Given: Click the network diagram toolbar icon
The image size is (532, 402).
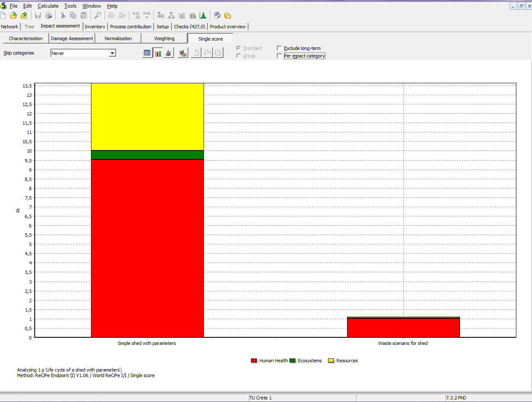Looking at the screenshot, I should coord(161,16).
